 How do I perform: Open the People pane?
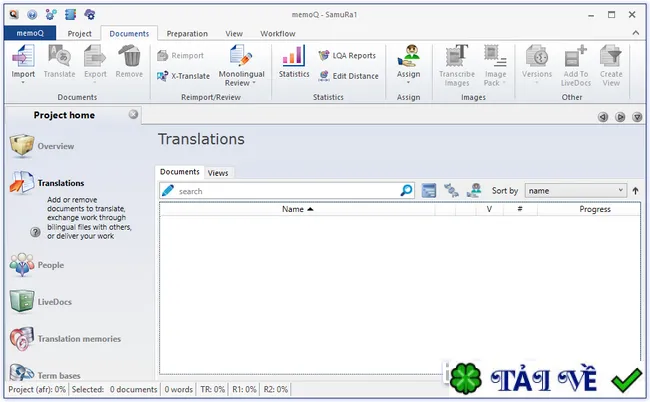tap(37, 265)
